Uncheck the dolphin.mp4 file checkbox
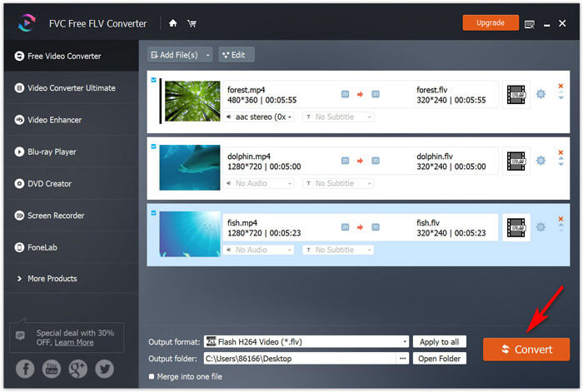 tap(153, 146)
